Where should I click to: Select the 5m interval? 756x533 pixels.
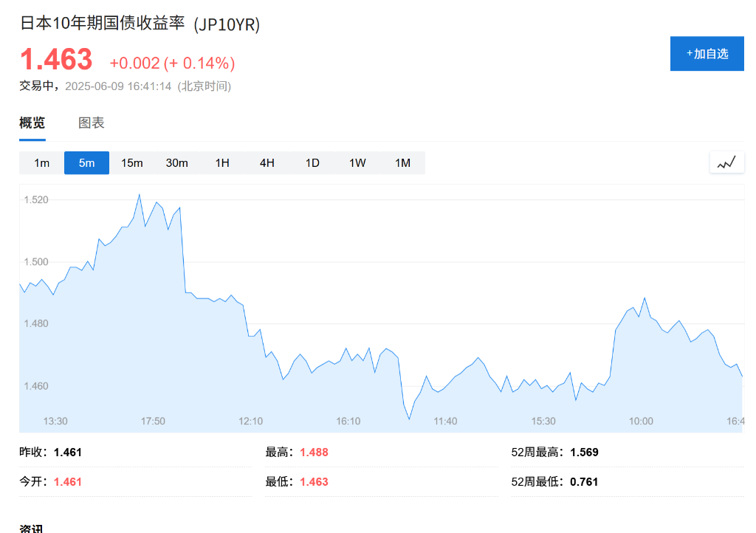pyautogui.click(x=87, y=163)
